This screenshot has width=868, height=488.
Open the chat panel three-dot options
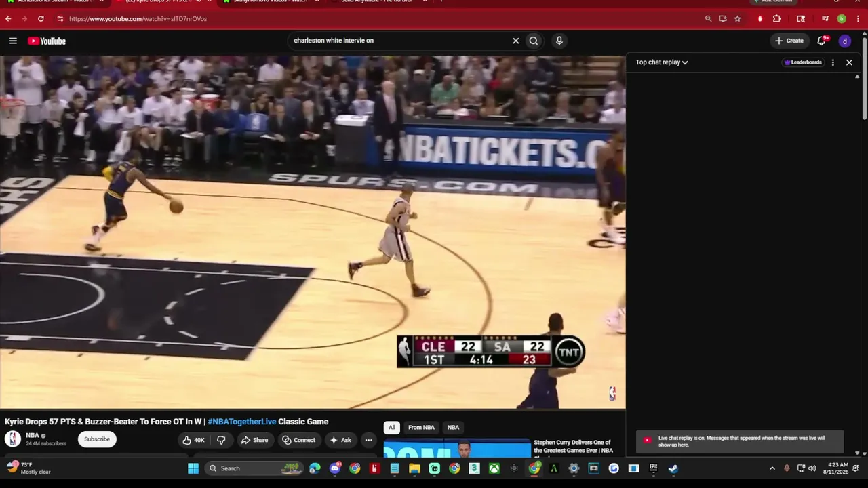pos(833,62)
